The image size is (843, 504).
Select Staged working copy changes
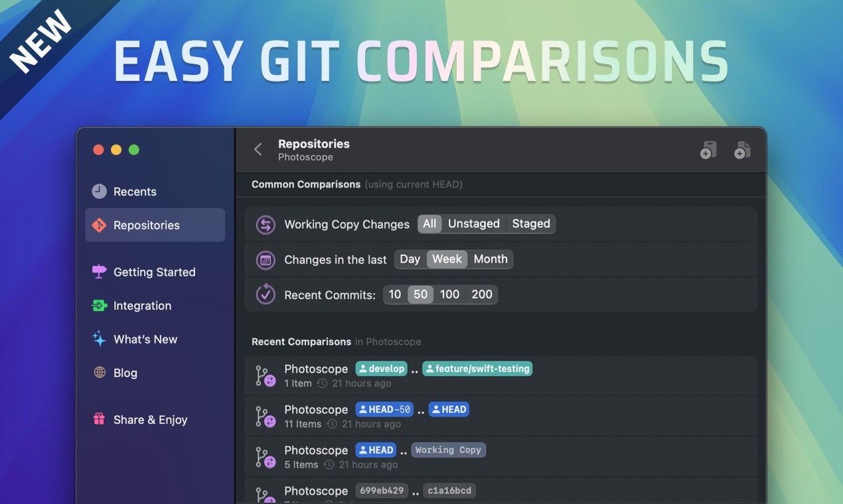pos(531,224)
